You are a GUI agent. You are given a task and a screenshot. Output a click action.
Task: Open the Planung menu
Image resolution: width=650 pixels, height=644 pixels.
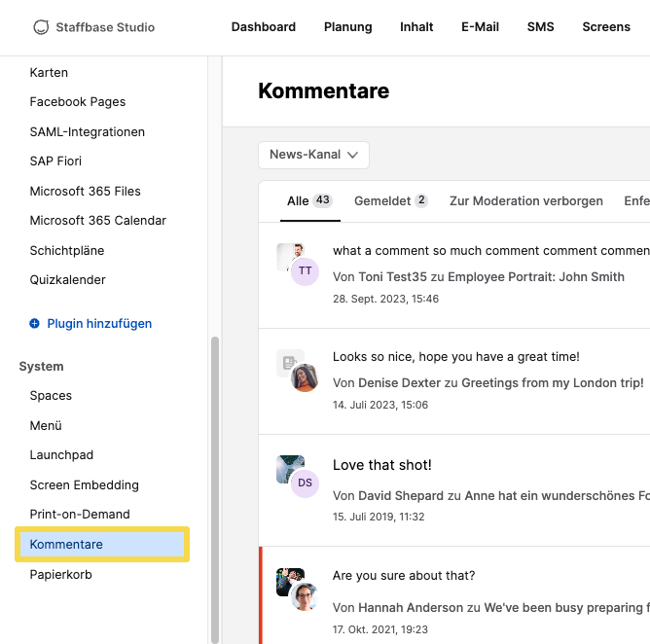347,27
